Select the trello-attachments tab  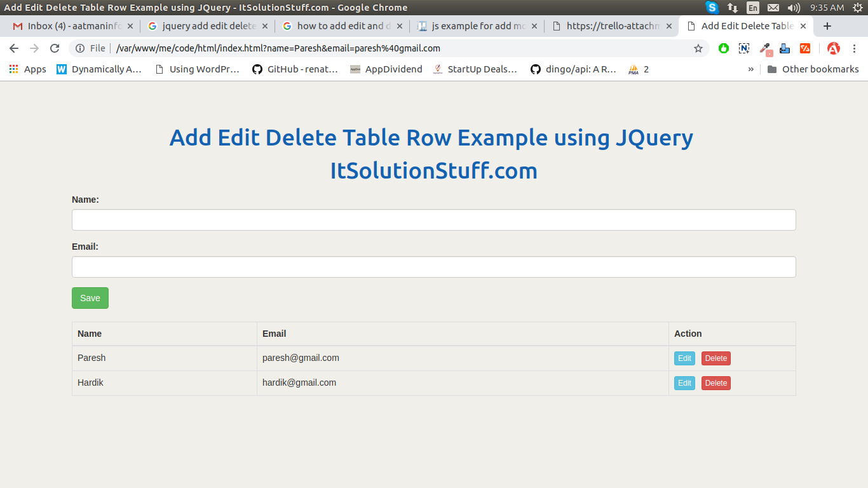(610, 26)
